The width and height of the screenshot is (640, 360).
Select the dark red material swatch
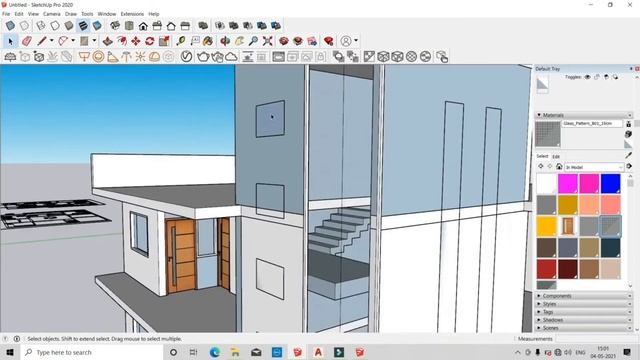click(568, 269)
